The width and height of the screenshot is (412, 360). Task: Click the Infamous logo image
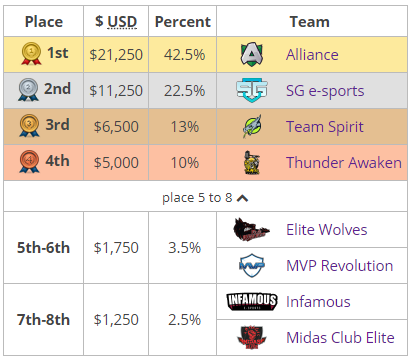[x=252, y=301]
